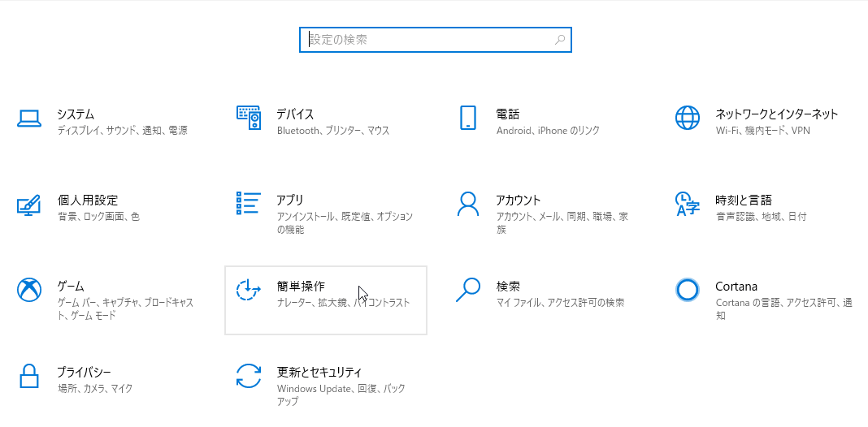Click the ゲーム Xbox icon
The height and width of the screenshot is (427, 868).
(x=28, y=290)
